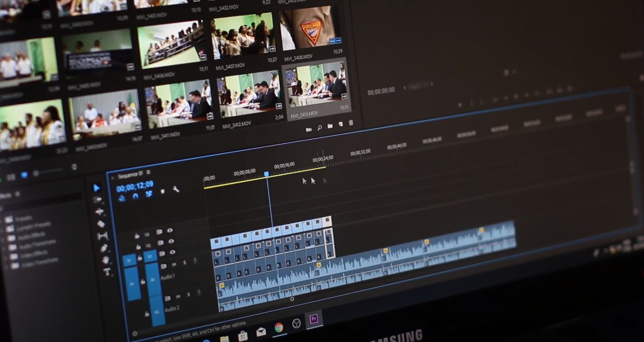Hide the top video track's eye icon
Screen dimensions: 644x342
click(170, 231)
